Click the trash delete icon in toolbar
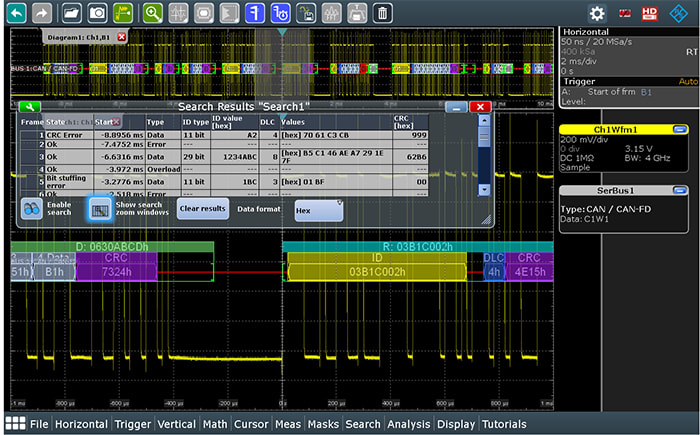Viewport: 700px width, 435px height. 382,13
